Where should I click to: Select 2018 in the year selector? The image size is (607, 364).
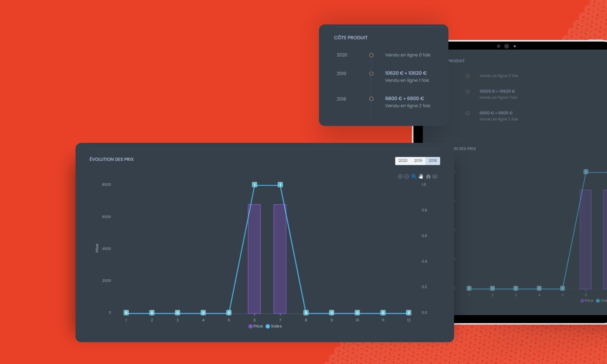[x=432, y=161]
